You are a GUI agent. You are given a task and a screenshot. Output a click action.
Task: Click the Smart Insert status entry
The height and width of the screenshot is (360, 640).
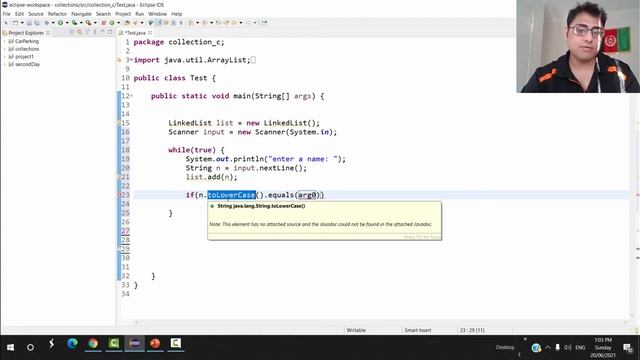click(418, 330)
